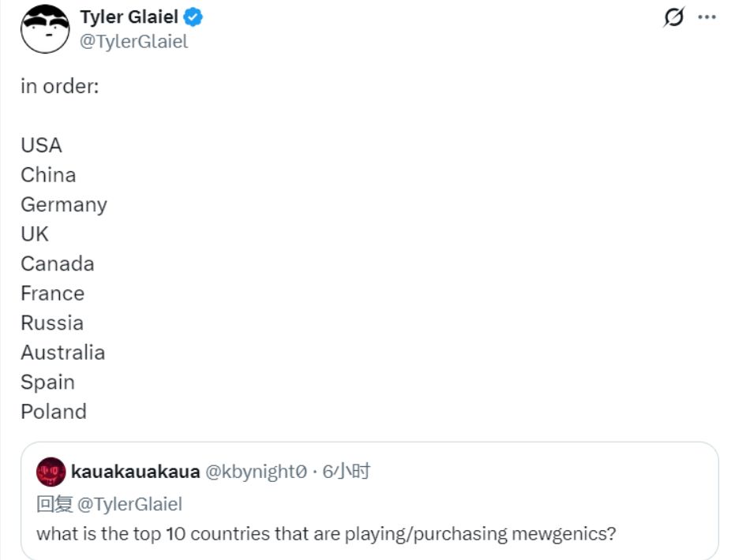The image size is (731, 560).
Task: Click the @TylerGlaiel mention after 回复
Action: (129, 504)
